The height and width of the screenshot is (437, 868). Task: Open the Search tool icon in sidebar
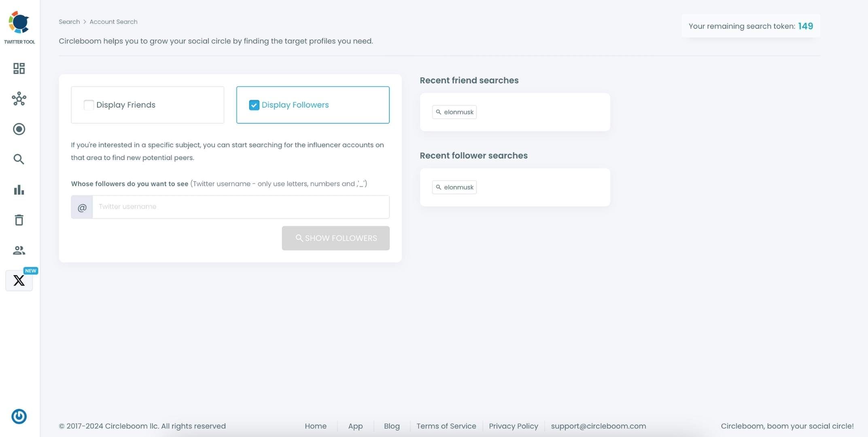19,159
